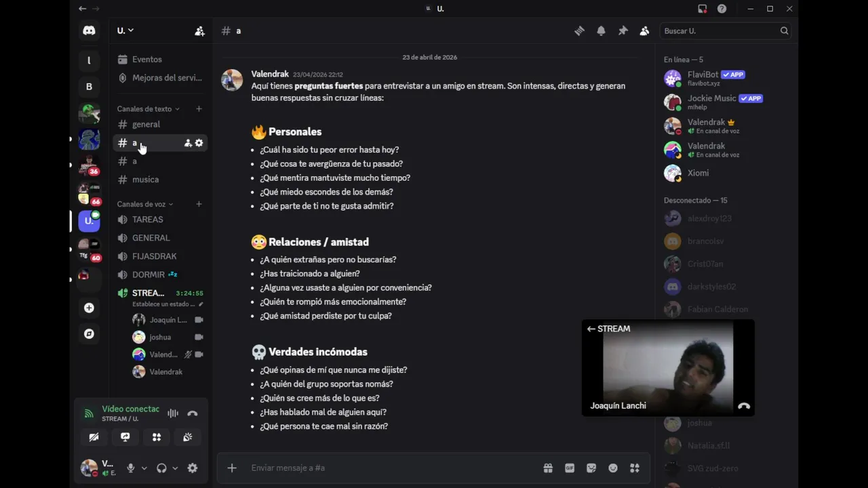
Task: Toggle channel notification bell
Action: click(601, 30)
